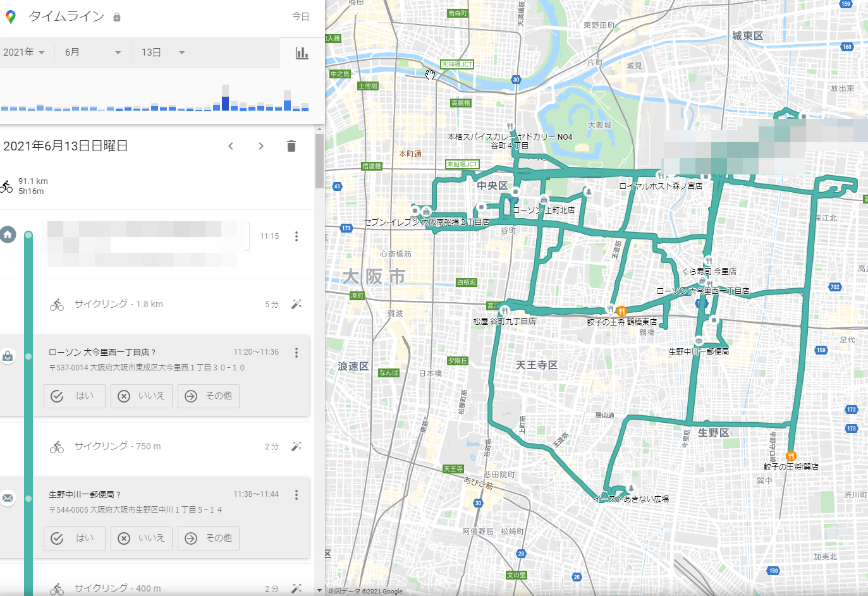Edit the 750 m cycling segment
Screen dimensions: 868x596
[296, 447]
